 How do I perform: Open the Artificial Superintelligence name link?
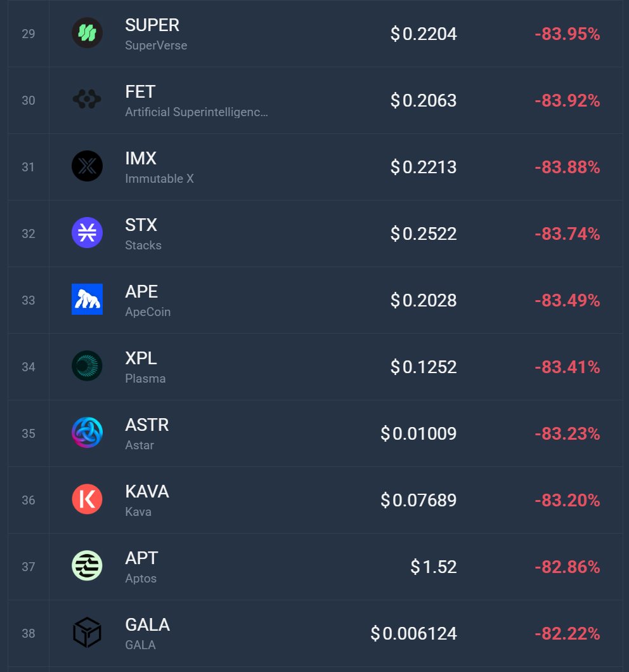point(197,112)
